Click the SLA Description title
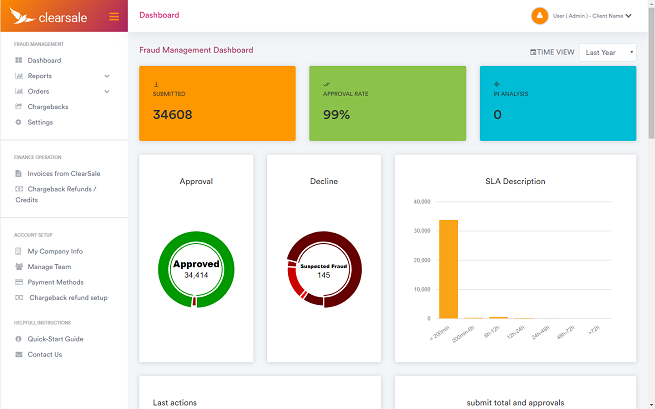The image size is (655, 409). pyautogui.click(x=515, y=181)
